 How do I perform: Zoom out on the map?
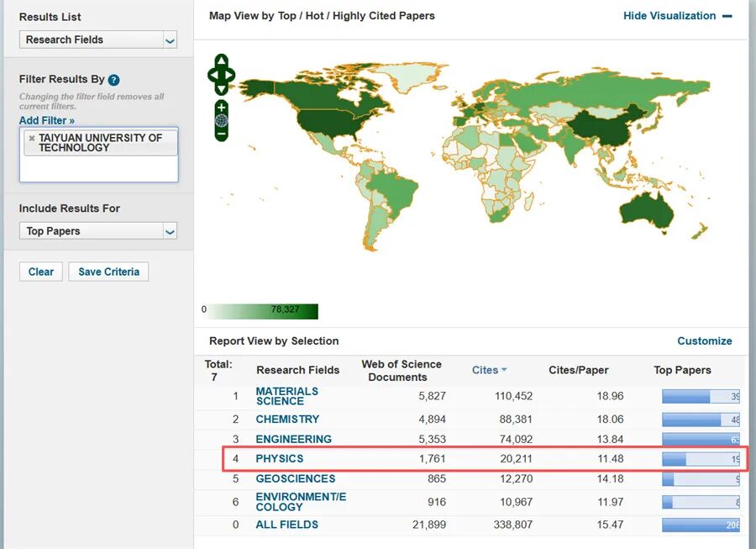point(221,134)
